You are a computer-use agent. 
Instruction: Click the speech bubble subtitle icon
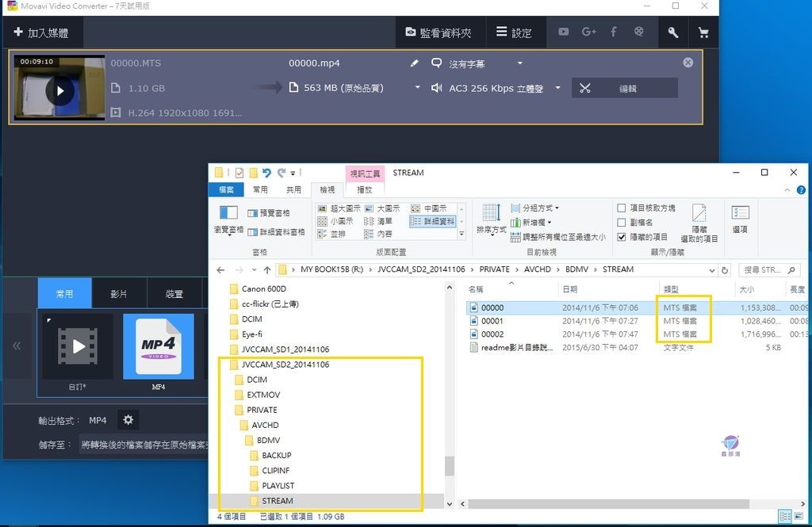click(437, 63)
